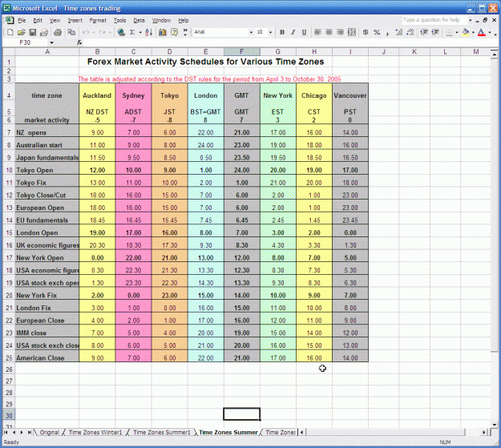The width and height of the screenshot is (501, 448).
Task: Open Borders dropdown arrow
Action: pos(457,32)
